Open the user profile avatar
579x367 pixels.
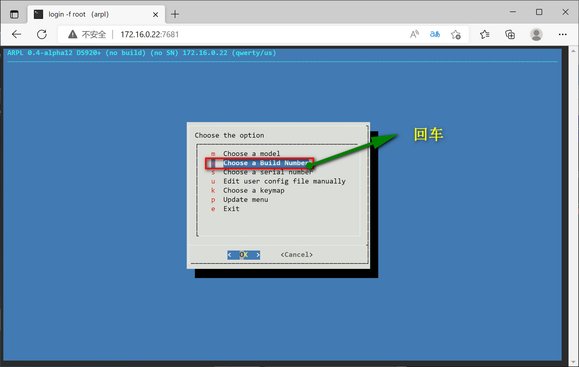point(536,34)
